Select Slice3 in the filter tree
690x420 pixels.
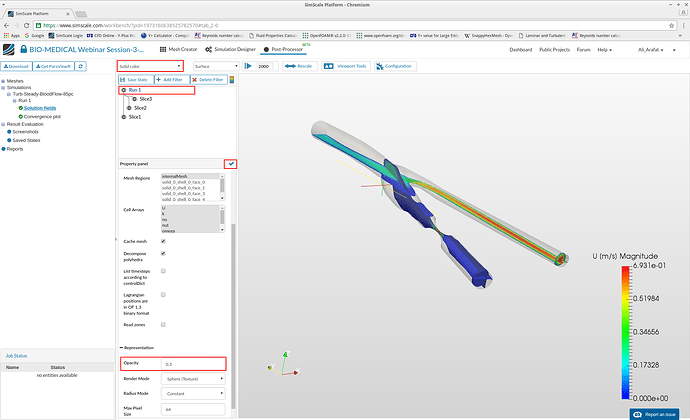pos(145,99)
